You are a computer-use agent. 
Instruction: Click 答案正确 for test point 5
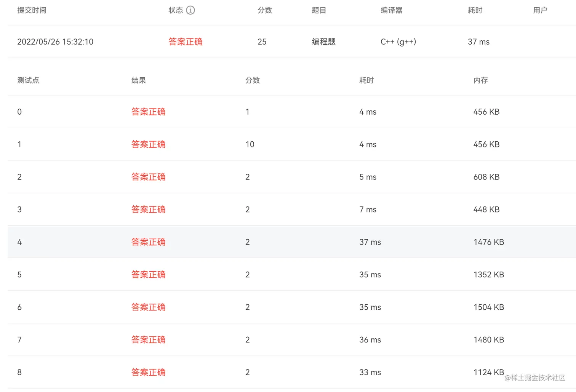click(x=148, y=275)
